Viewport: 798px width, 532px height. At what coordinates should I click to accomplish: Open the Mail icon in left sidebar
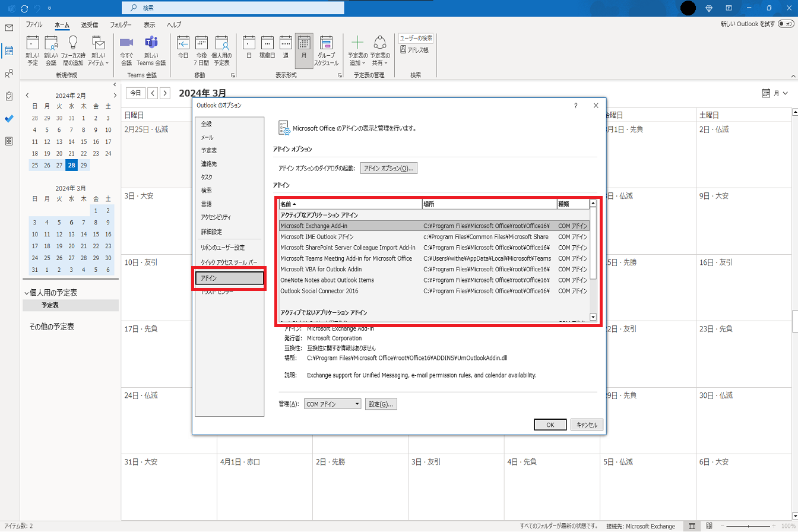9,28
